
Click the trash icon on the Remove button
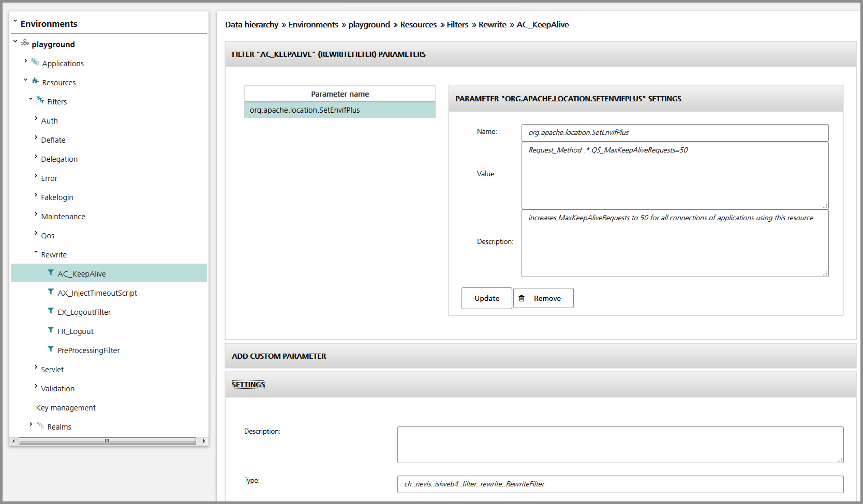(522, 298)
